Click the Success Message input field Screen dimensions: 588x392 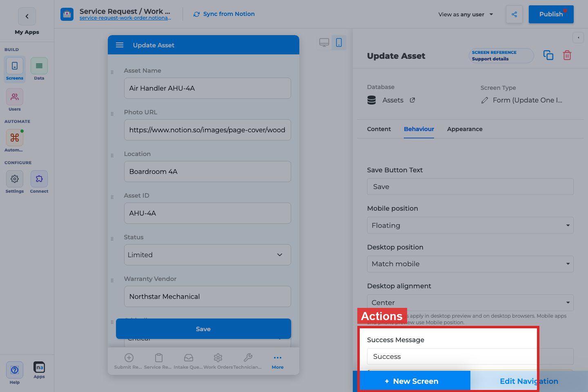pyautogui.click(x=470, y=356)
